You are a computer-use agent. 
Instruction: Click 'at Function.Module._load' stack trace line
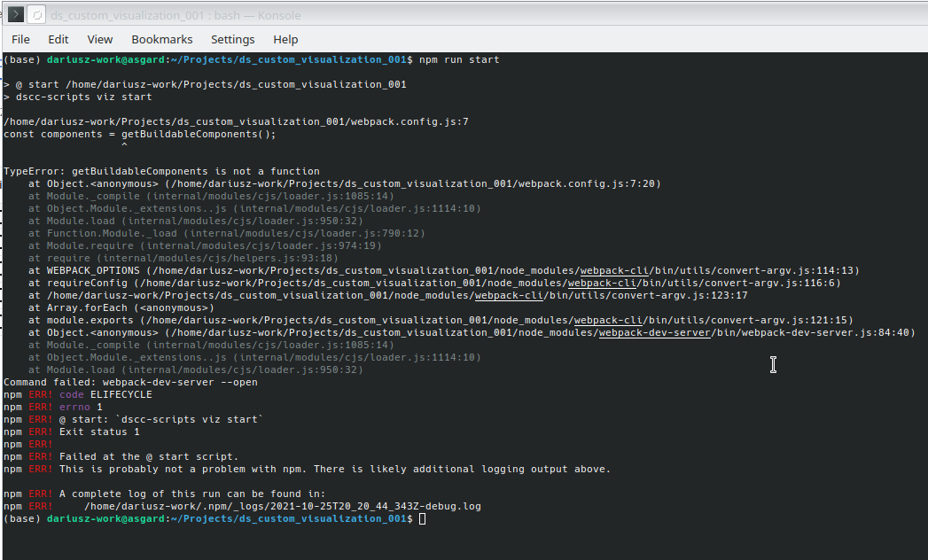coord(227,233)
